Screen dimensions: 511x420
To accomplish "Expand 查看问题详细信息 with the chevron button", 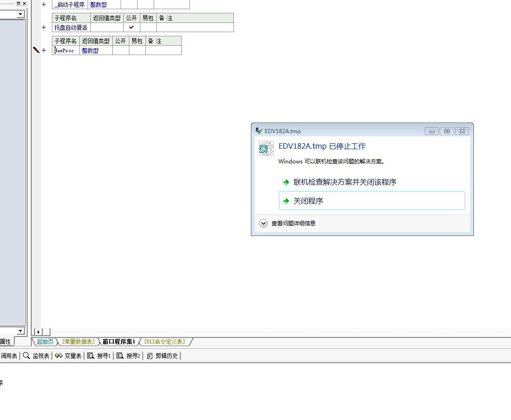I will pyautogui.click(x=263, y=223).
